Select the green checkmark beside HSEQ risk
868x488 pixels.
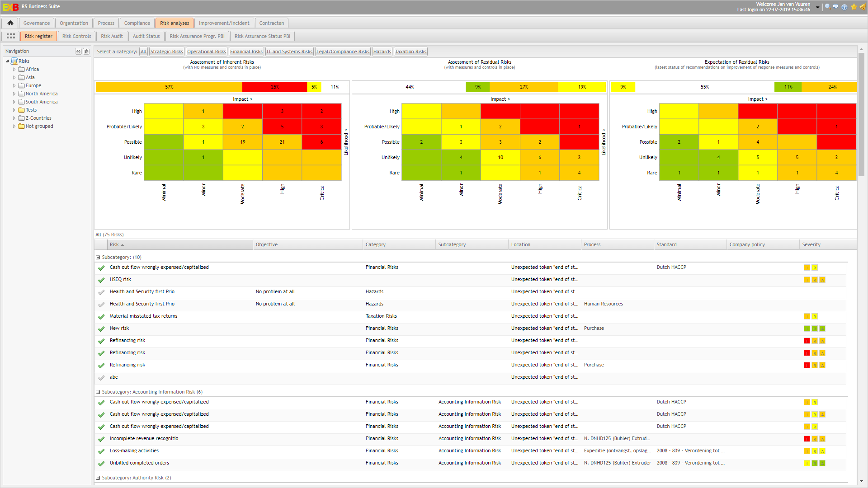coord(101,280)
